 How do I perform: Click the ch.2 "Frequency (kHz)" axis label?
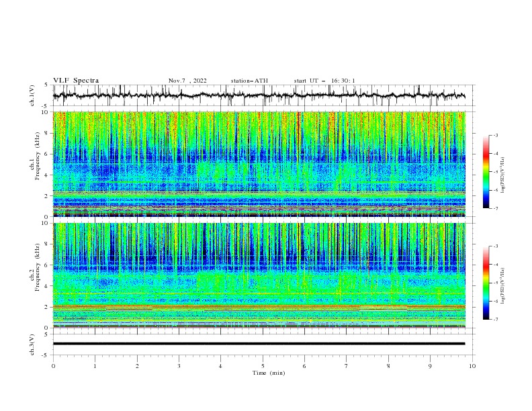pos(38,267)
